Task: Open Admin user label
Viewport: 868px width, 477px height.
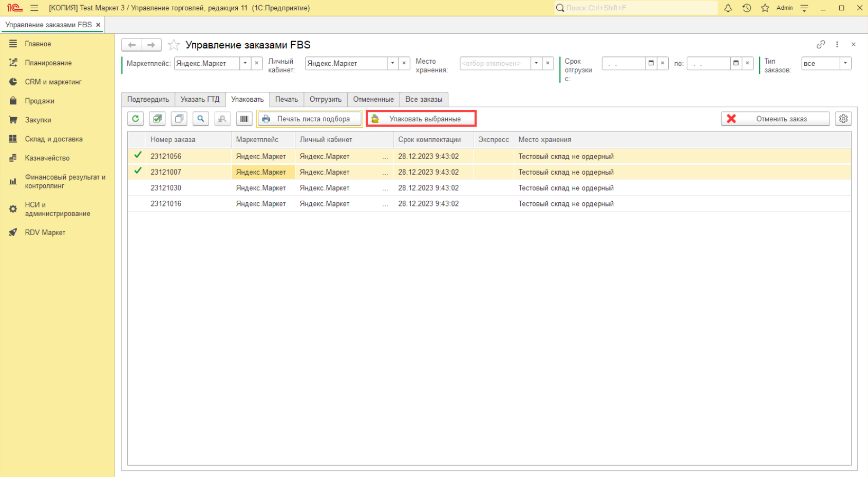Action: pyautogui.click(x=784, y=8)
